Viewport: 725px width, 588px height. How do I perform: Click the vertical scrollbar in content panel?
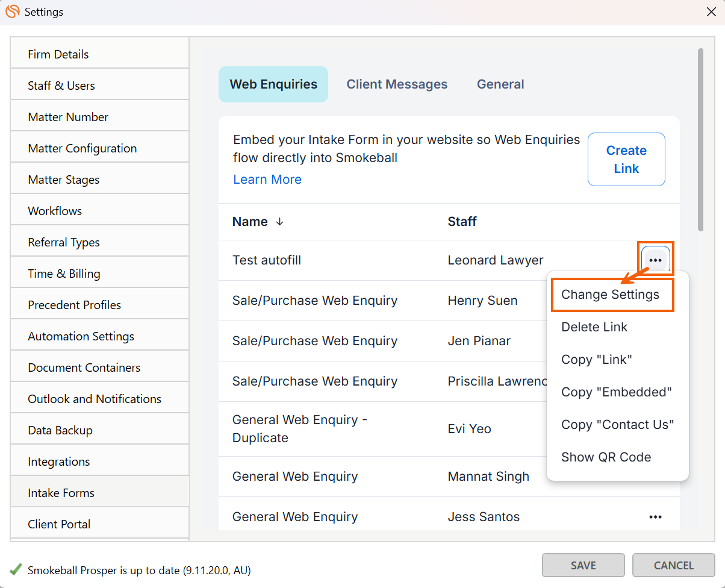700,140
